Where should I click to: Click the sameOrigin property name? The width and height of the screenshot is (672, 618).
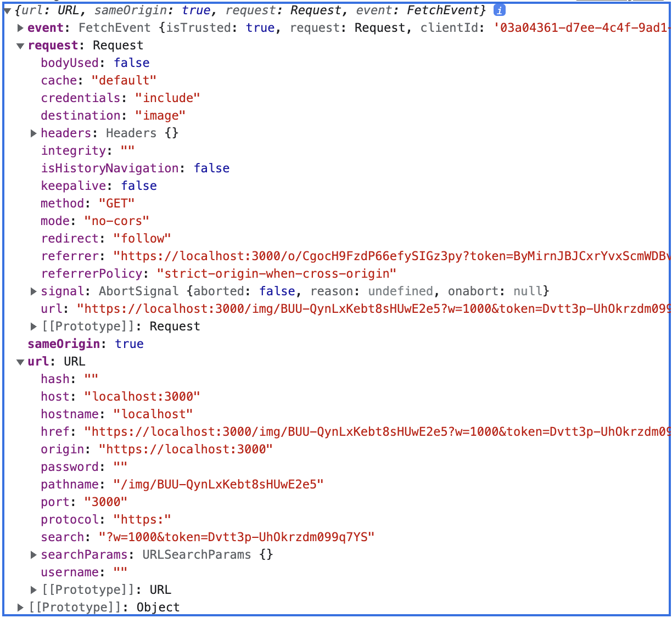click(x=64, y=344)
